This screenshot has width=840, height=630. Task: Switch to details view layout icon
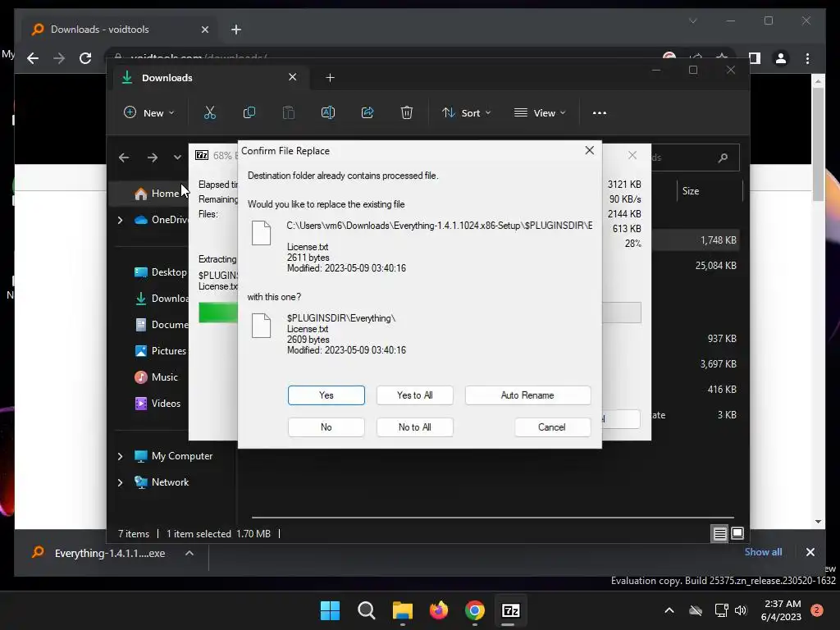719,533
